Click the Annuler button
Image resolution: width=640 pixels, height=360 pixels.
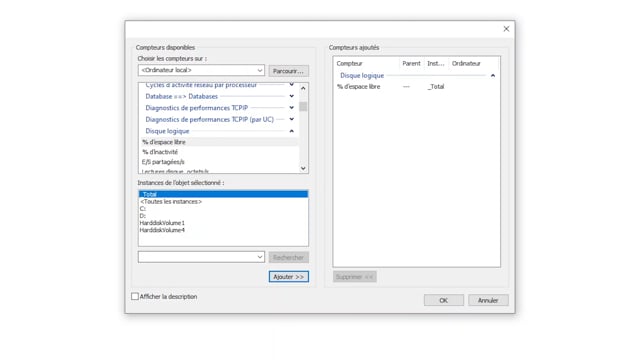[x=488, y=300]
